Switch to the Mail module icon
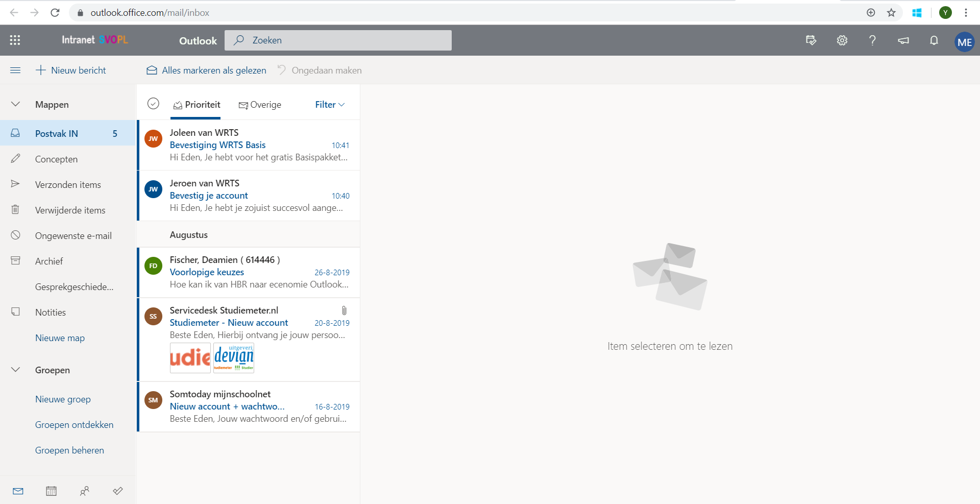Viewport: 980px width, 504px height. 18,491
